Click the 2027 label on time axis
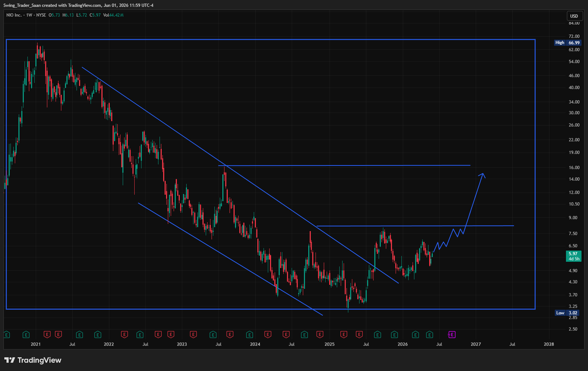 pos(475,345)
